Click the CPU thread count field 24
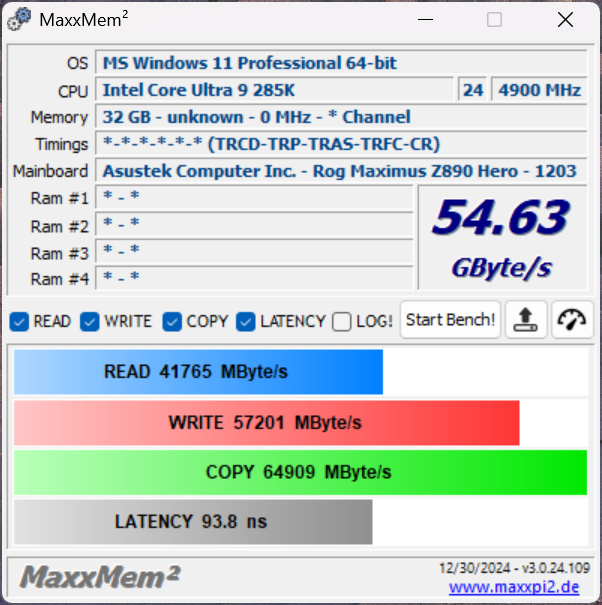Screen dimensions: 602x605 [x=473, y=90]
